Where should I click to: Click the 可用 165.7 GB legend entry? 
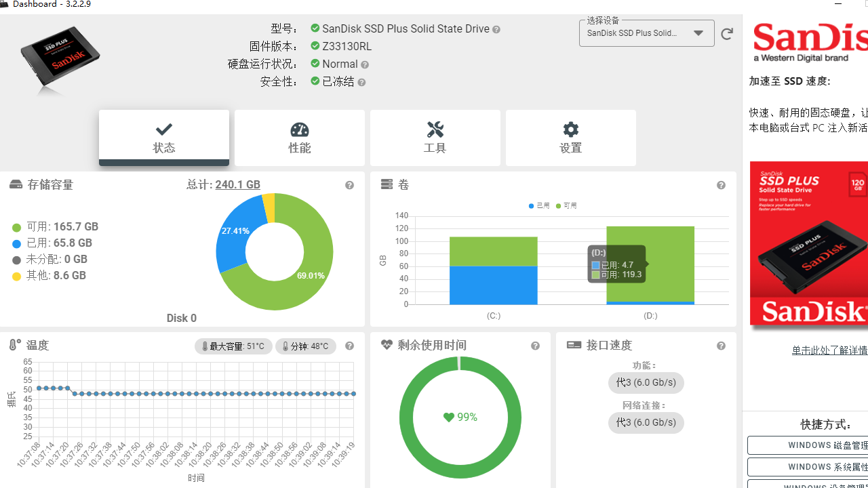click(x=56, y=227)
